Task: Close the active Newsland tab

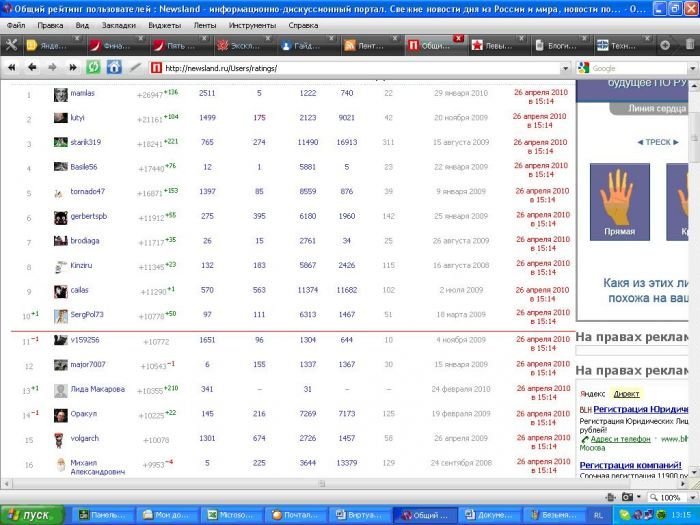Action: click(x=458, y=38)
